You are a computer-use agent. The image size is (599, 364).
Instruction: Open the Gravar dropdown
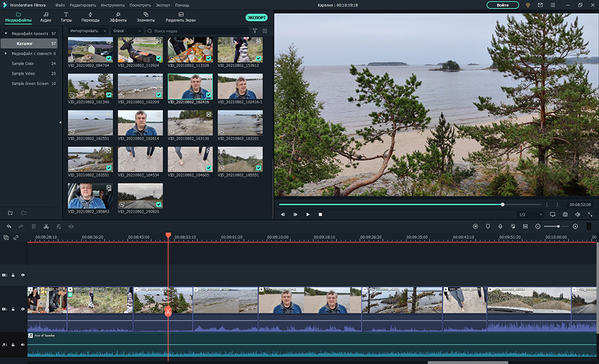pos(127,31)
